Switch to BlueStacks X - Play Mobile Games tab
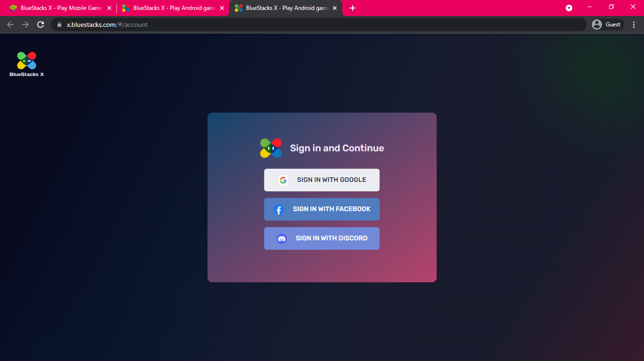 (x=60, y=8)
